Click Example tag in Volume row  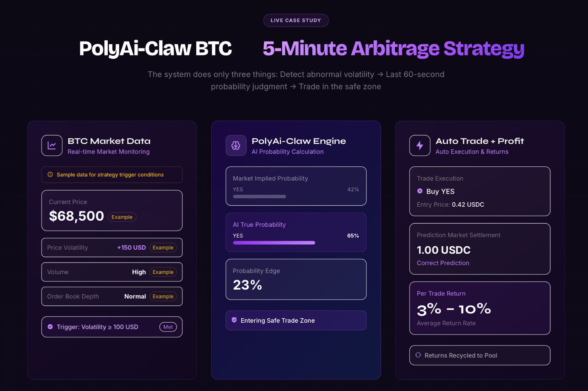click(x=163, y=272)
